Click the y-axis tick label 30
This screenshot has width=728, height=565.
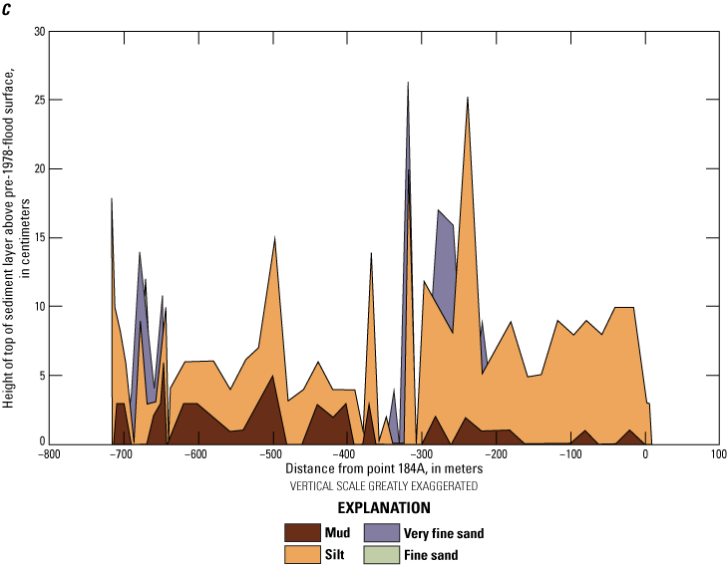(x=40, y=31)
